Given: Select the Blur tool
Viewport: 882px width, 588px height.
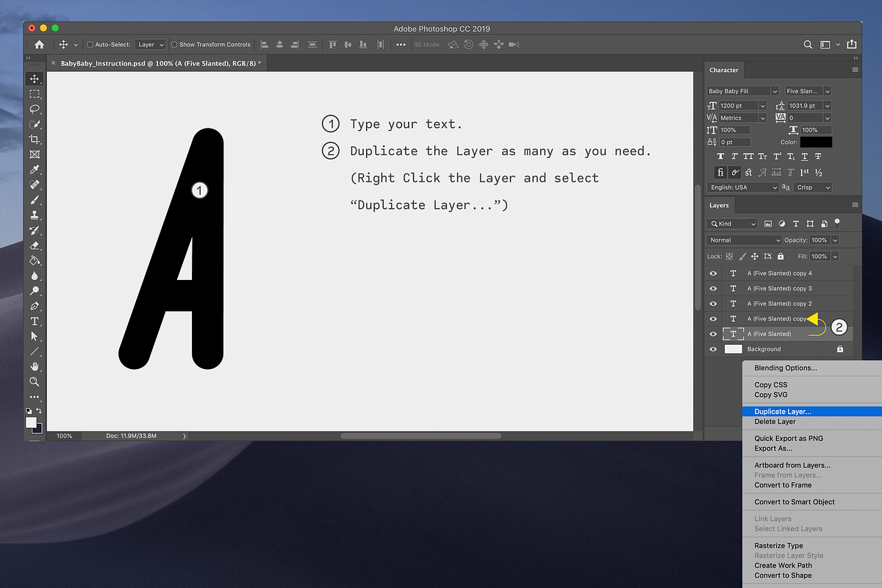Looking at the screenshot, I should pyautogui.click(x=34, y=276).
